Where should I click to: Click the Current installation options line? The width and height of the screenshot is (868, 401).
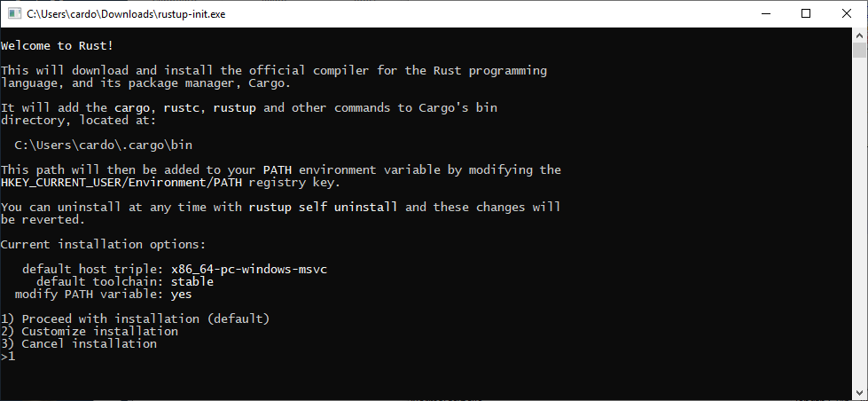[103, 244]
